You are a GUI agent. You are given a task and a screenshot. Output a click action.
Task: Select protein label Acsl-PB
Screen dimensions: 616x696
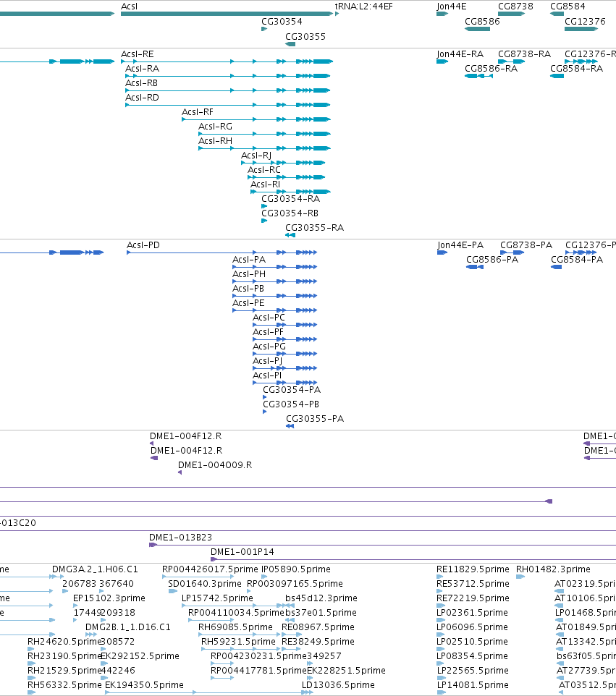click(248, 289)
